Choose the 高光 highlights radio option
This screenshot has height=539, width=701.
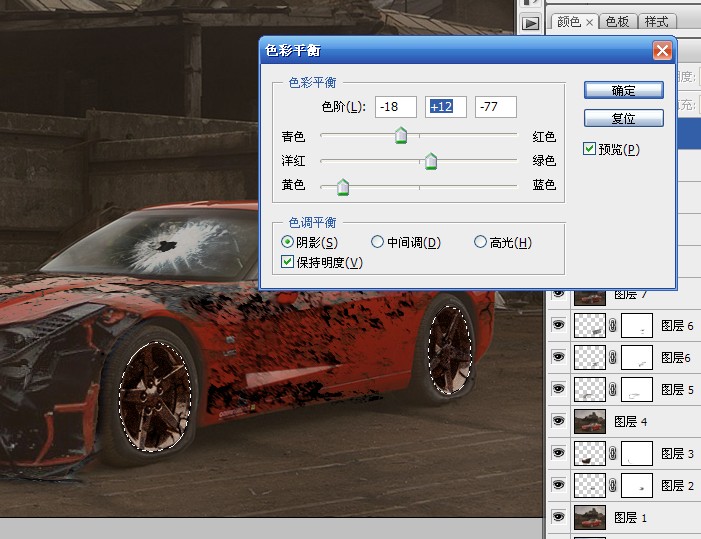[480, 242]
